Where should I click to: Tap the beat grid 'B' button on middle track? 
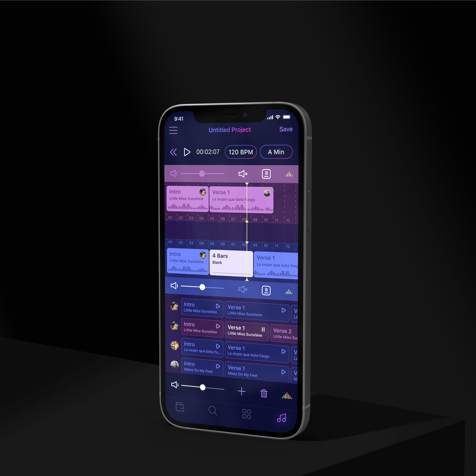pyautogui.click(x=266, y=289)
